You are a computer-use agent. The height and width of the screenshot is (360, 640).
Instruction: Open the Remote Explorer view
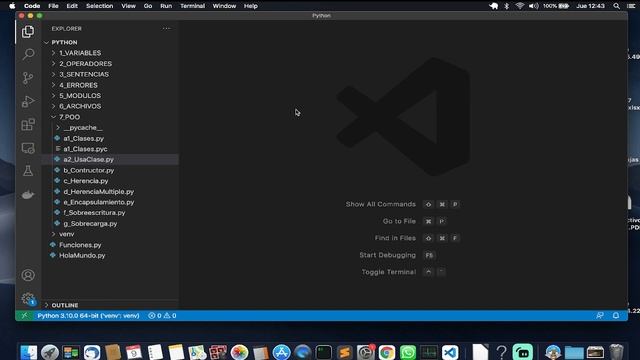tap(28, 148)
